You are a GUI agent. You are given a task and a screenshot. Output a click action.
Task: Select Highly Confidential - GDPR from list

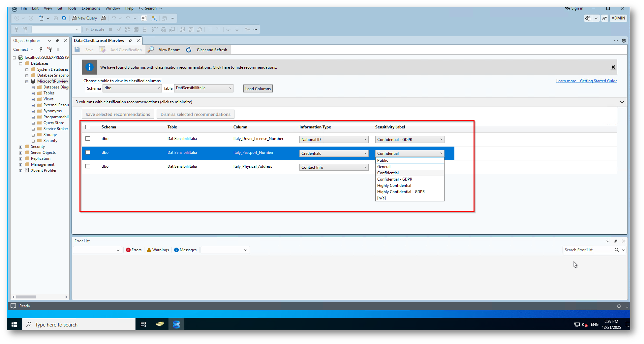401,192
